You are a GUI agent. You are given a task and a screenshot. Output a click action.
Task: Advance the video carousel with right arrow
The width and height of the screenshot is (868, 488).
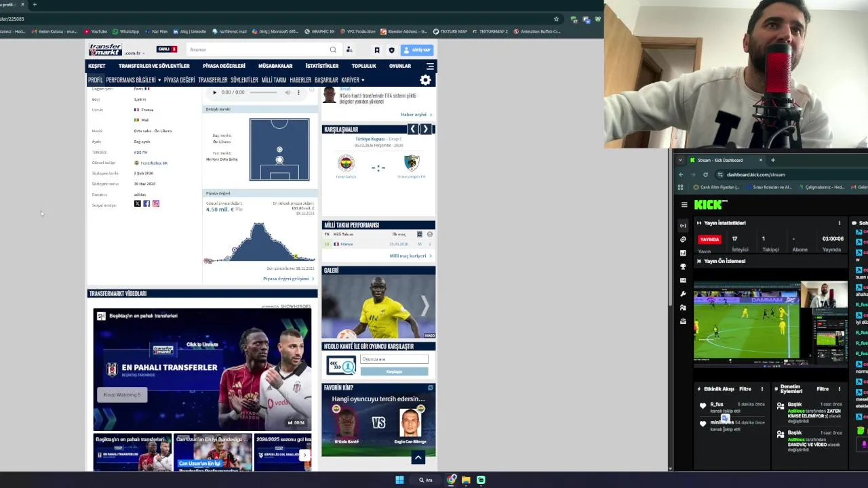click(x=306, y=455)
